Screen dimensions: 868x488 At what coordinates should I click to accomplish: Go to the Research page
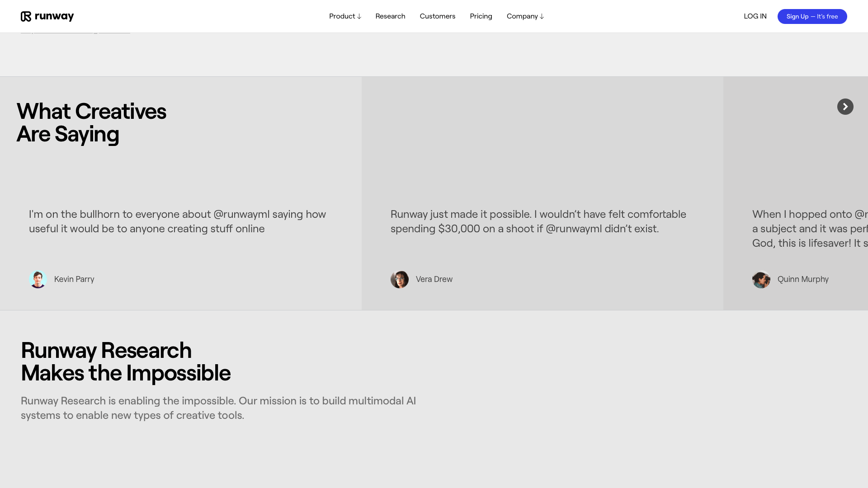390,16
